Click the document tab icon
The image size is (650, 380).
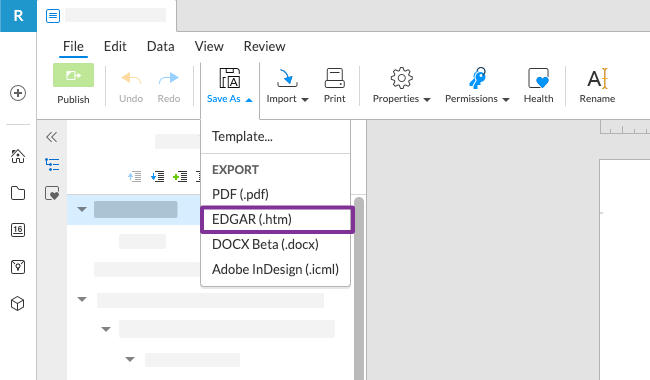coord(53,16)
